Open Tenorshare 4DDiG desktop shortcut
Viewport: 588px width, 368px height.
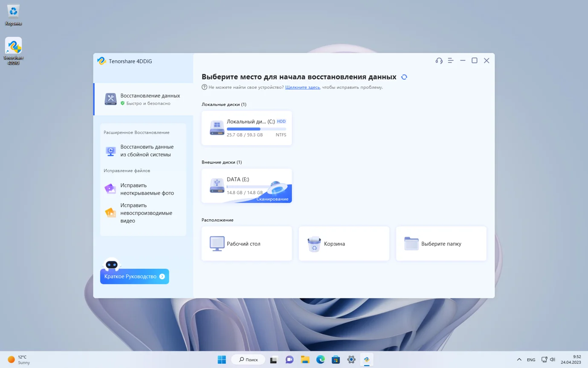click(x=14, y=51)
